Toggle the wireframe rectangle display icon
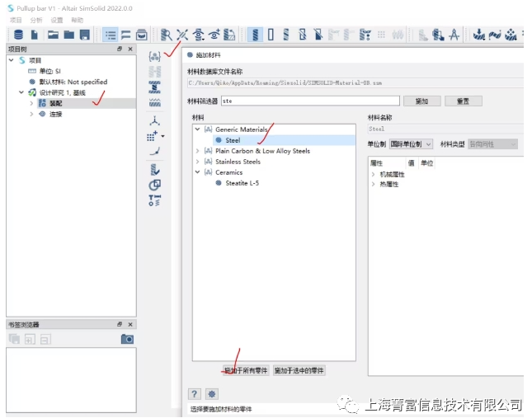532x418 pixels. coord(271,35)
